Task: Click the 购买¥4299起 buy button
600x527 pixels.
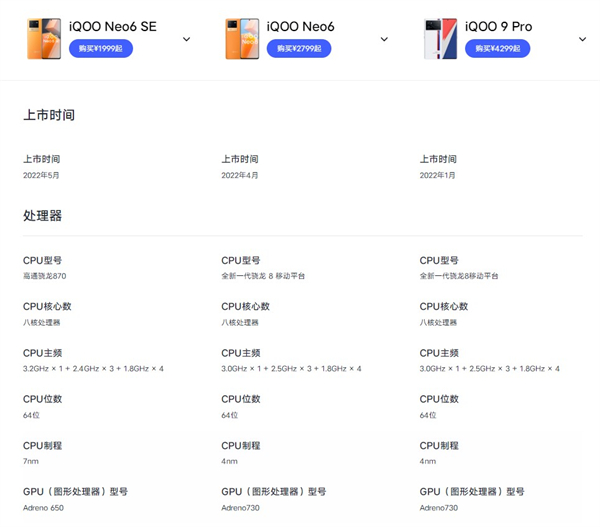Action: click(497, 49)
